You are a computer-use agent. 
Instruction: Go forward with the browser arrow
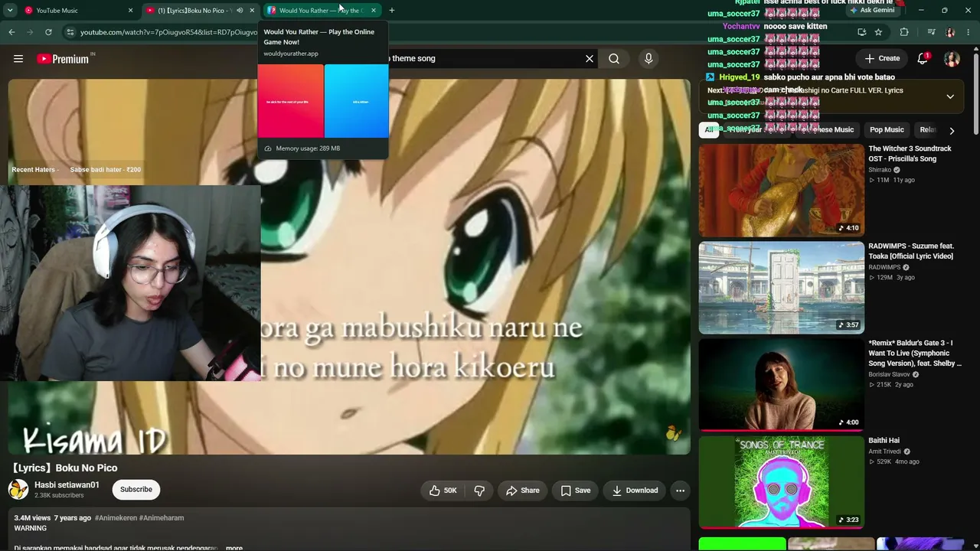tap(30, 32)
